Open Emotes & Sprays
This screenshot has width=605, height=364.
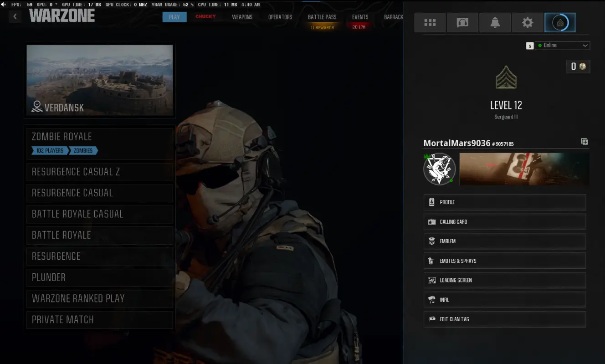coord(505,261)
